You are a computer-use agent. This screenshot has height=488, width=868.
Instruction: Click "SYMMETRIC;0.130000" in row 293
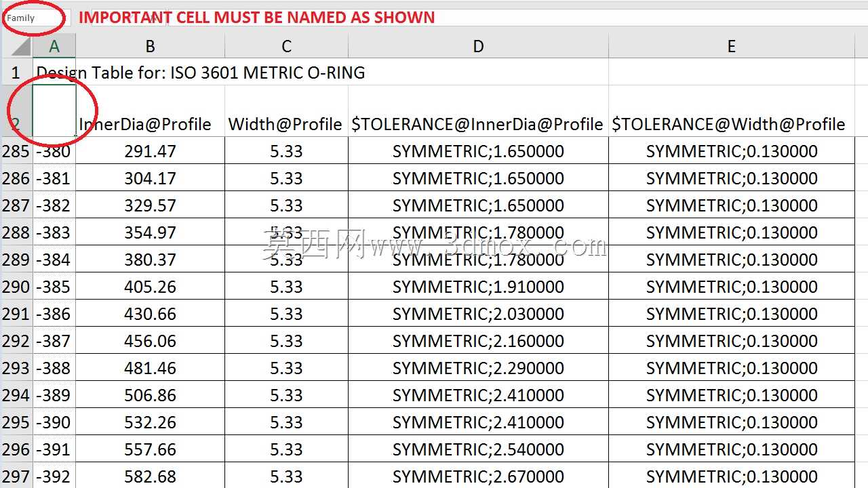click(731, 367)
